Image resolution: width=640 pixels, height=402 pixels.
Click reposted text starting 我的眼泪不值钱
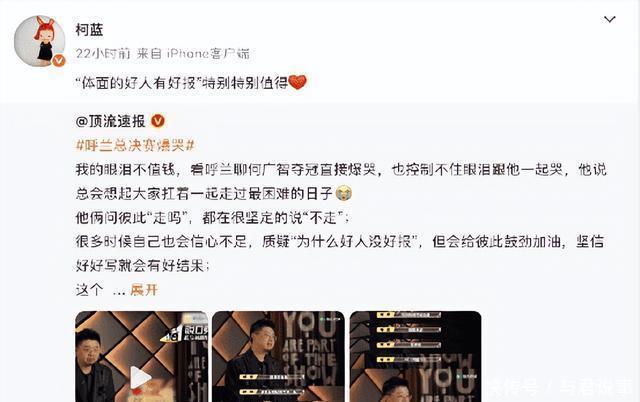pos(341,181)
